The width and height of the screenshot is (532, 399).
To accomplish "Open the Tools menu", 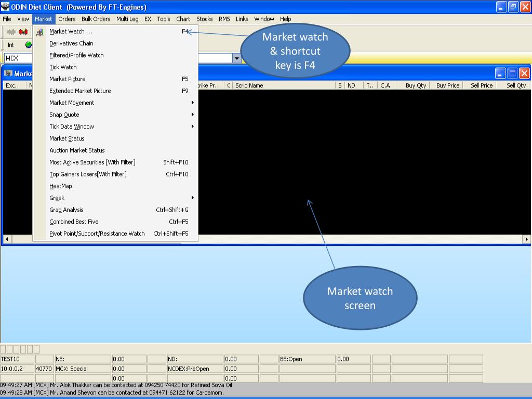I will 164,19.
